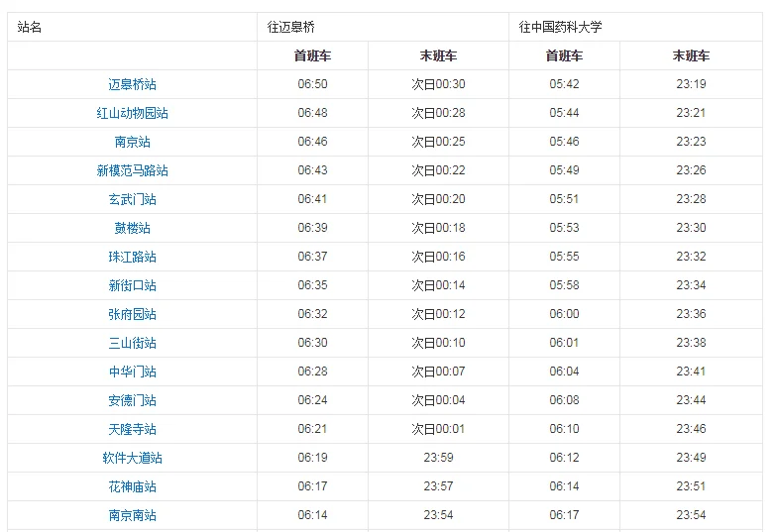Open the 红山动物园站 station link
The height and width of the screenshot is (532, 777).
[x=133, y=113]
